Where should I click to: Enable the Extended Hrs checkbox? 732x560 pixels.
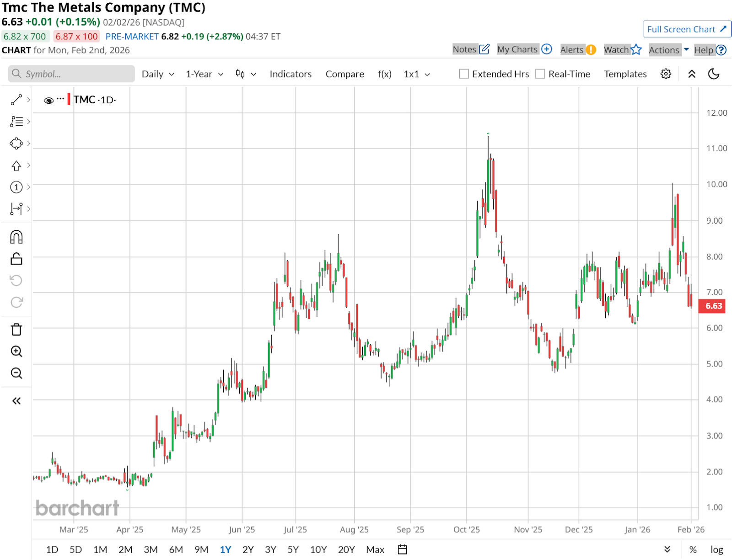pos(464,74)
